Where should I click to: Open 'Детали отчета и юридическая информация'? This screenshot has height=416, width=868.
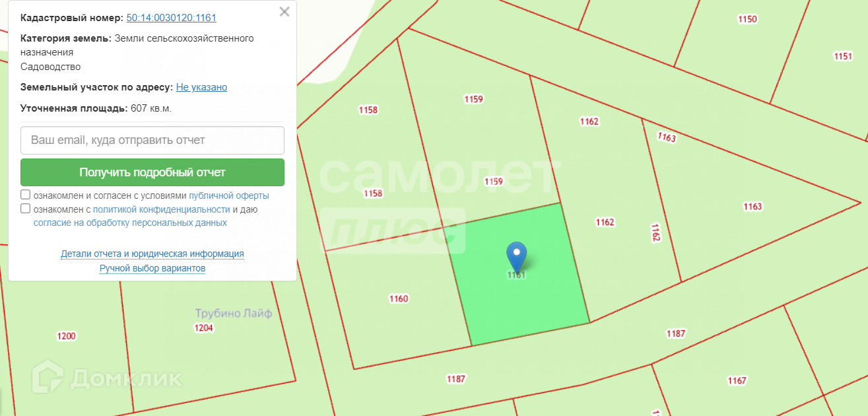(x=152, y=254)
